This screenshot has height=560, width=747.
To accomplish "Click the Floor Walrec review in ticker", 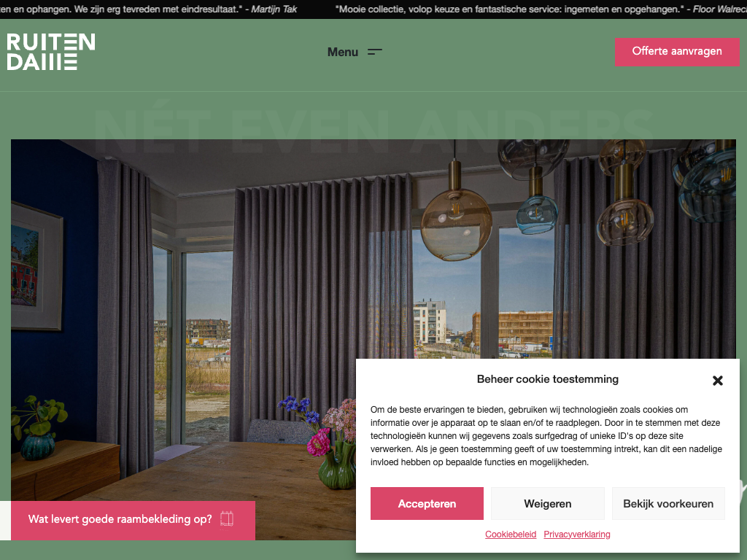I will pos(541,9).
